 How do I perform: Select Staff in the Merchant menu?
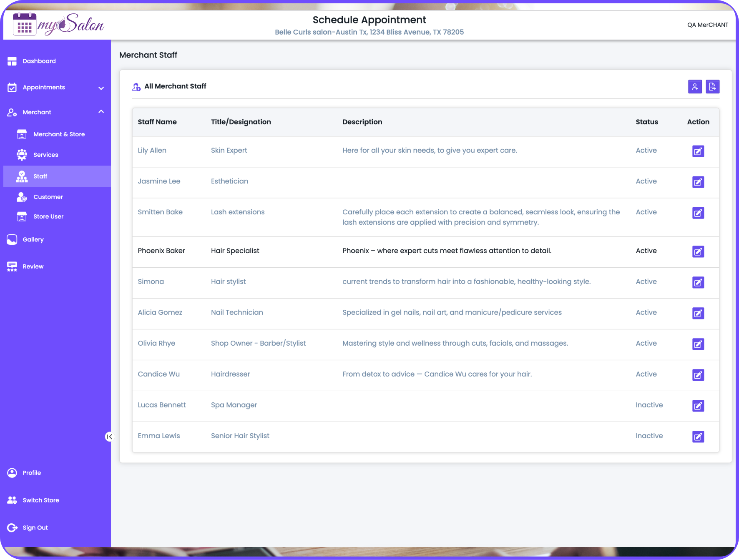(x=40, y=176)
